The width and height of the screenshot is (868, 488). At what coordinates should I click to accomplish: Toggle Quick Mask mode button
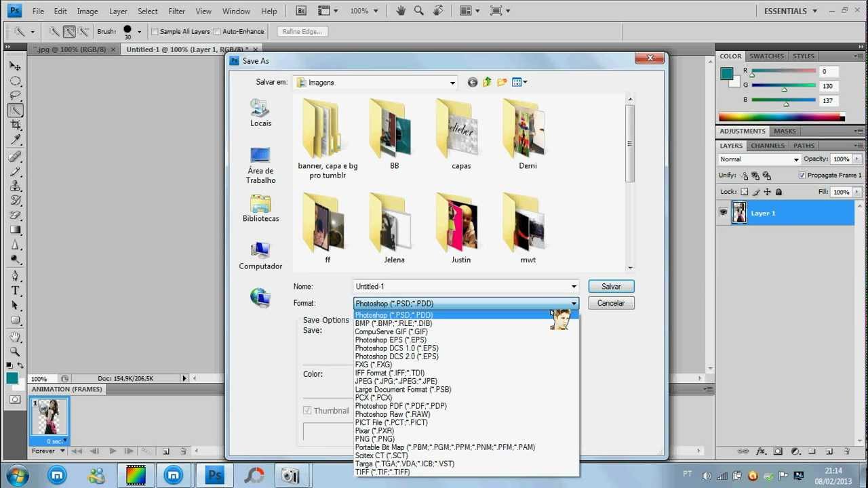15,400
